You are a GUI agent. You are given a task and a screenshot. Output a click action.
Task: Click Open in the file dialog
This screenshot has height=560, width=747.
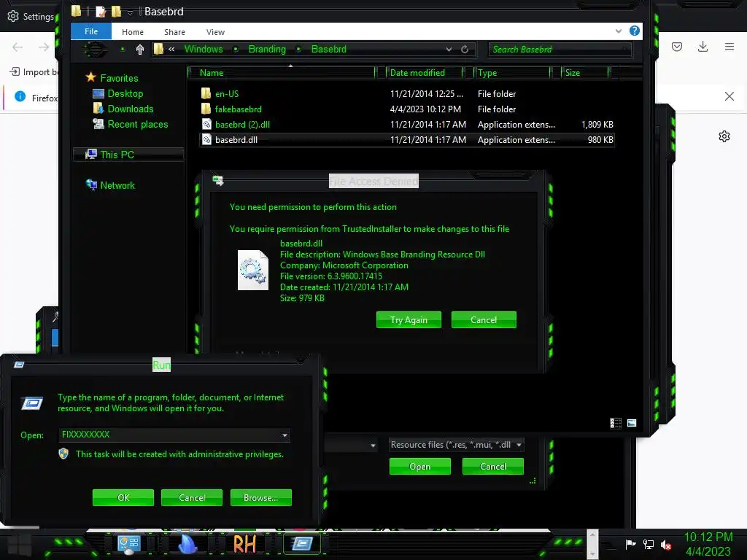[419, 467]
